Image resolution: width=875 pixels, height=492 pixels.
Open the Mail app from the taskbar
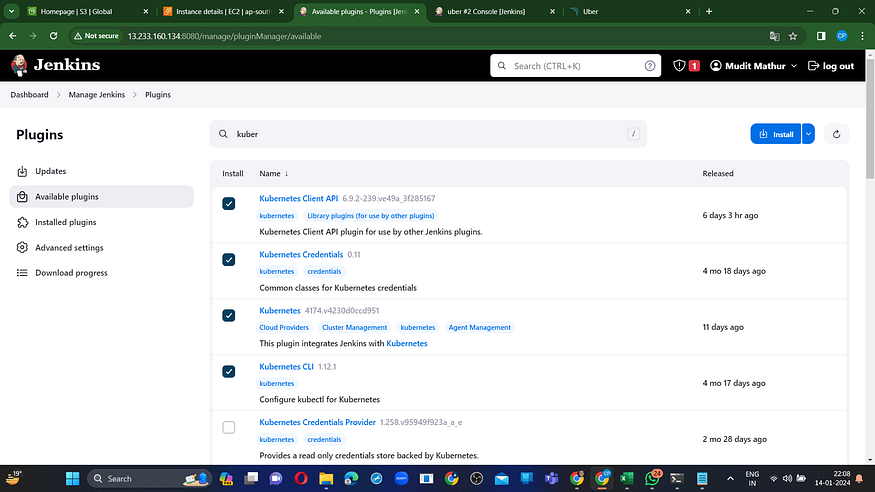point(502,479)
